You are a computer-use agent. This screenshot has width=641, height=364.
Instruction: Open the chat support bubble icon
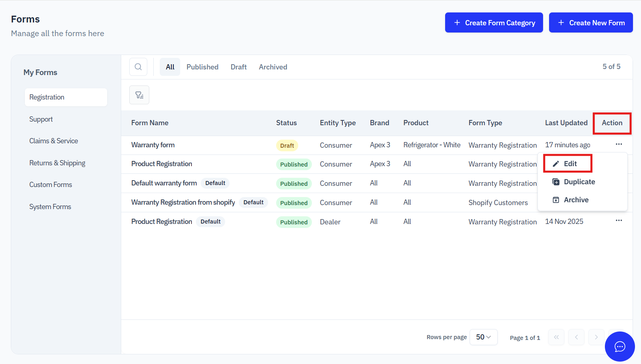620,346
